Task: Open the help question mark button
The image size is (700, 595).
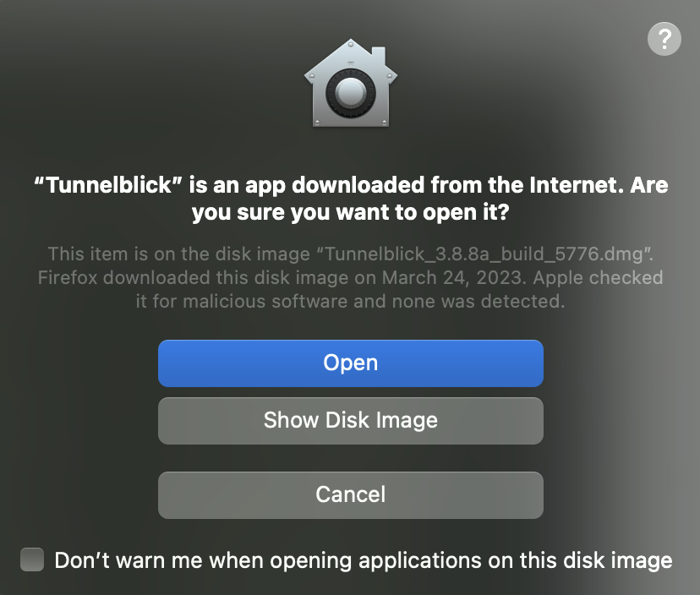Action: click(x=664, y=39)
